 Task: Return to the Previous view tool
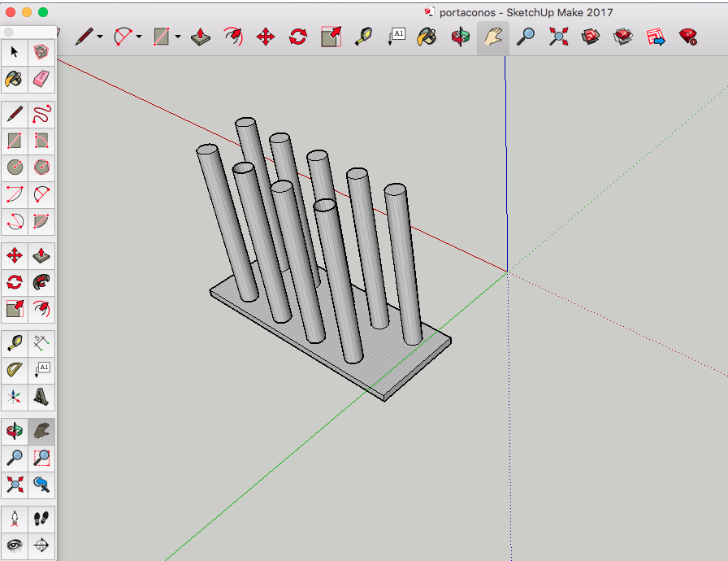click(x=41, y=485)
